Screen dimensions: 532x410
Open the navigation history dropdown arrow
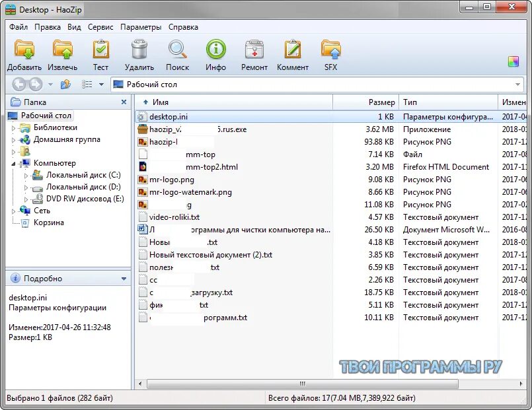tap(50, 84)
